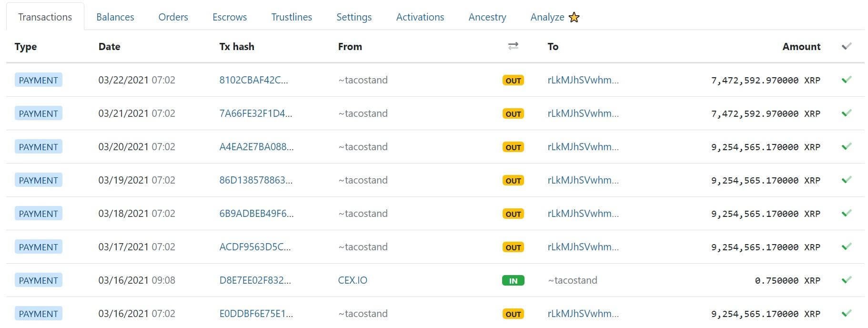Switch to the Balances tab
This screenshot has height=328, width=868.
(115, 17)
